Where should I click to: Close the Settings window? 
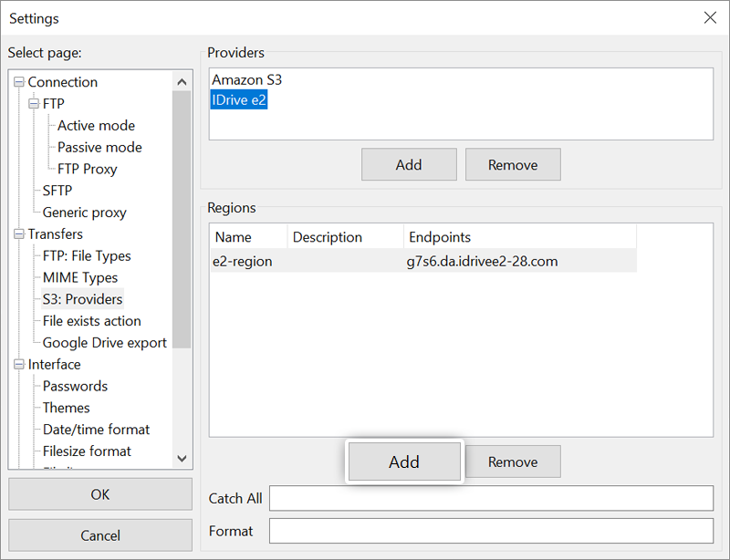pyautogui.click(x=710, y=18)
